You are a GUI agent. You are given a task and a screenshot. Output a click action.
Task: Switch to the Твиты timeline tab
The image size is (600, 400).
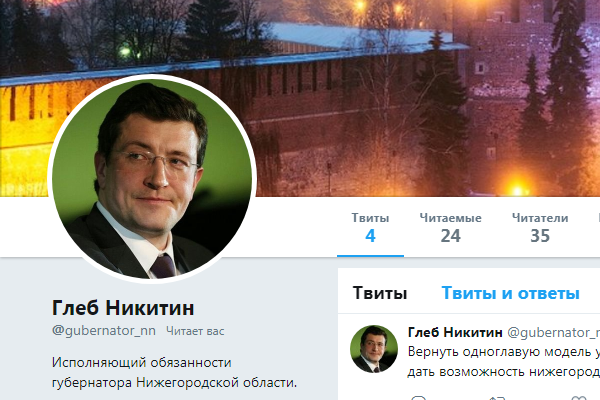(x=380, y=293)
